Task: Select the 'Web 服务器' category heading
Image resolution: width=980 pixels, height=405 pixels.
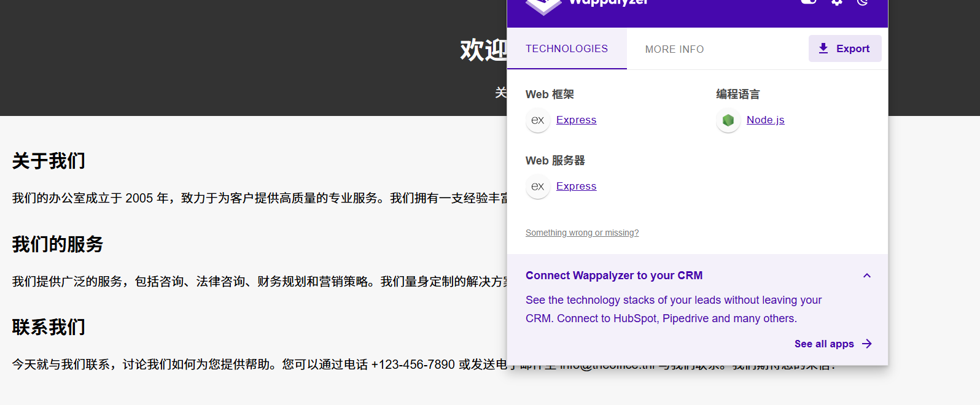Action: pyautogui.click(x=555, y=161)
